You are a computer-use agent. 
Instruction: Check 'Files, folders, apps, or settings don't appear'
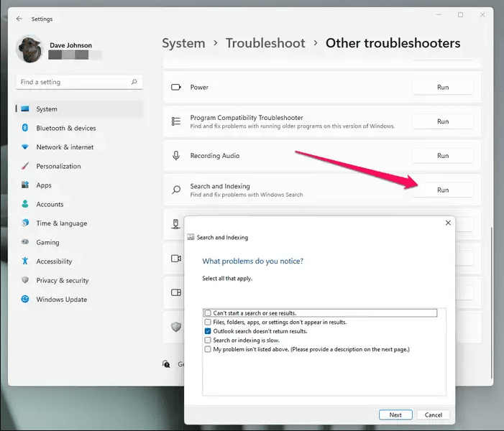coord(208,323)
